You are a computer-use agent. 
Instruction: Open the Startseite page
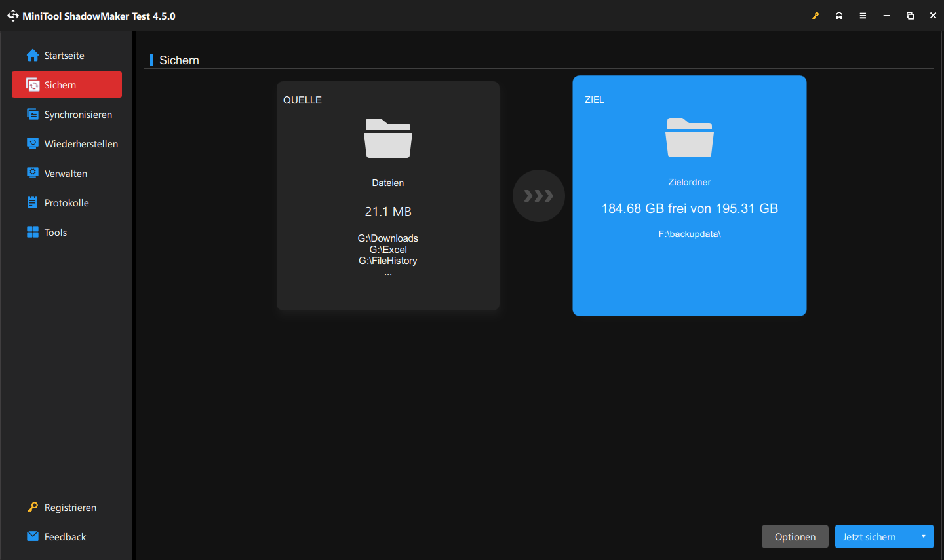(x=67, y=56)
